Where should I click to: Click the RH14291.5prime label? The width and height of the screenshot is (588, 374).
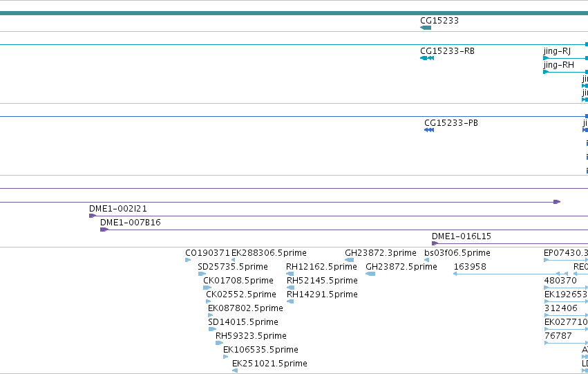point(322,294)
